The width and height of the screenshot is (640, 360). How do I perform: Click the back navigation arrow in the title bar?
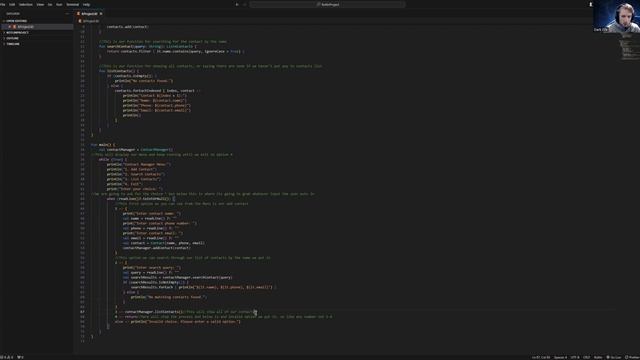(x=237, y=4)
